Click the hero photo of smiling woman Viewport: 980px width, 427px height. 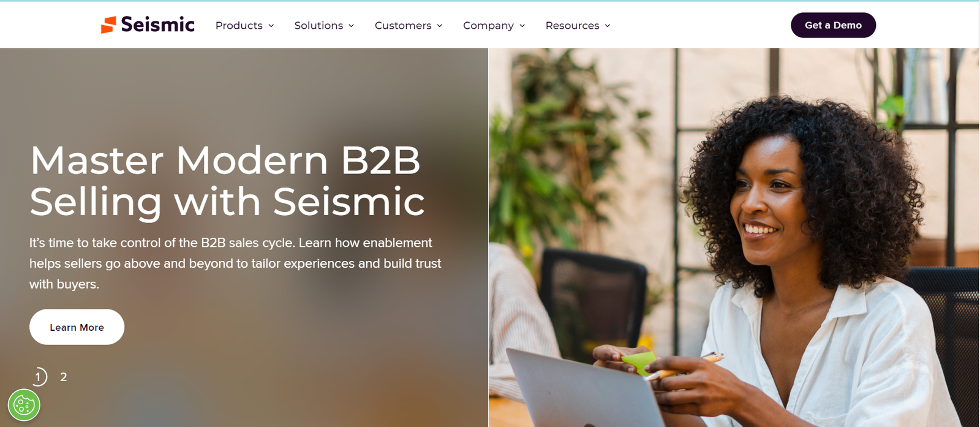pyautogui.click(x=734, y=238)
